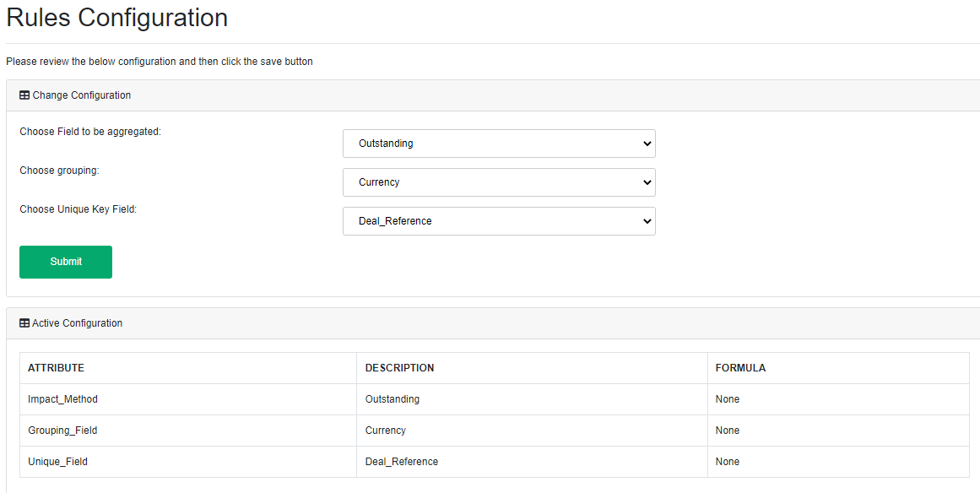
Task: Select Deal_Reference in the Active Configuration table
Action: click(x=401, y=462)
